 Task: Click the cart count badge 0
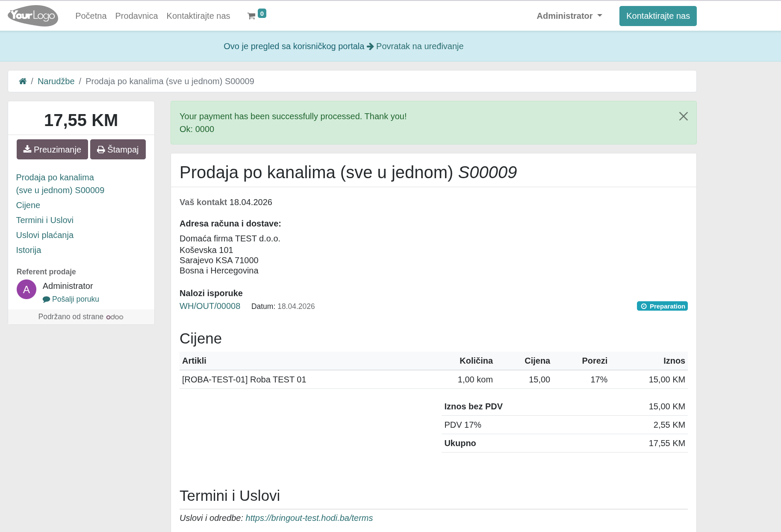pos(262,14)
